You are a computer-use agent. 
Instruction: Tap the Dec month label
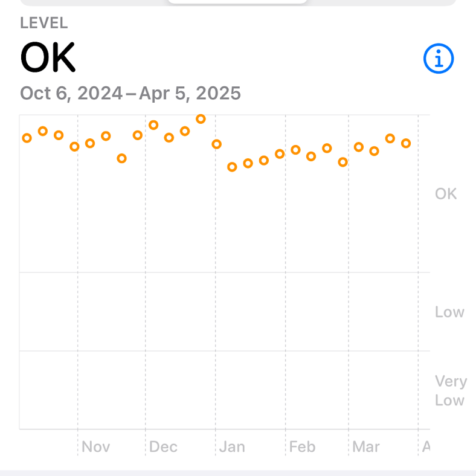tap(163, 447)
